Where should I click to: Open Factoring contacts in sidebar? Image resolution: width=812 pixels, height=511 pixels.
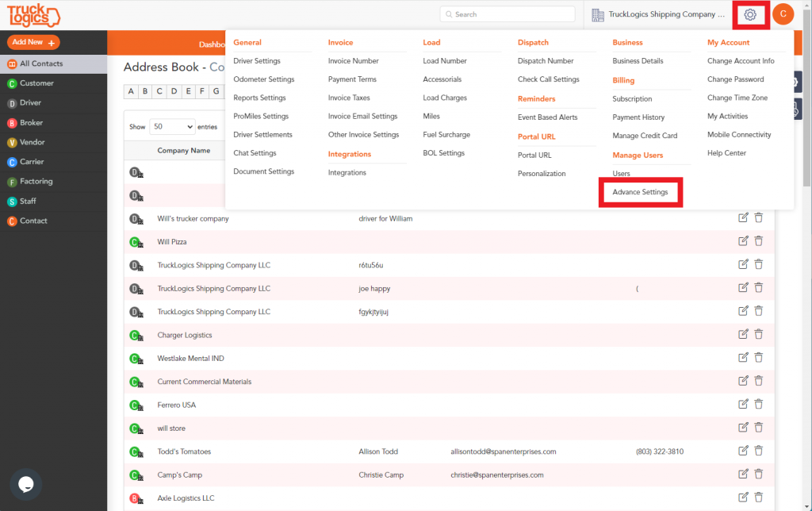click(x=53, y=182)
